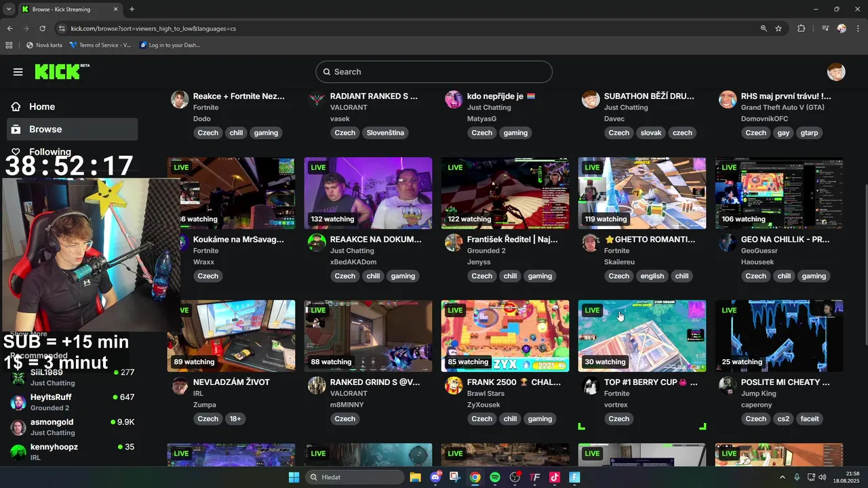Open OBS Studio from the taskbar
Image resolution: width=868 pixels, height=488 pixels.
click(x=515, y=477)
